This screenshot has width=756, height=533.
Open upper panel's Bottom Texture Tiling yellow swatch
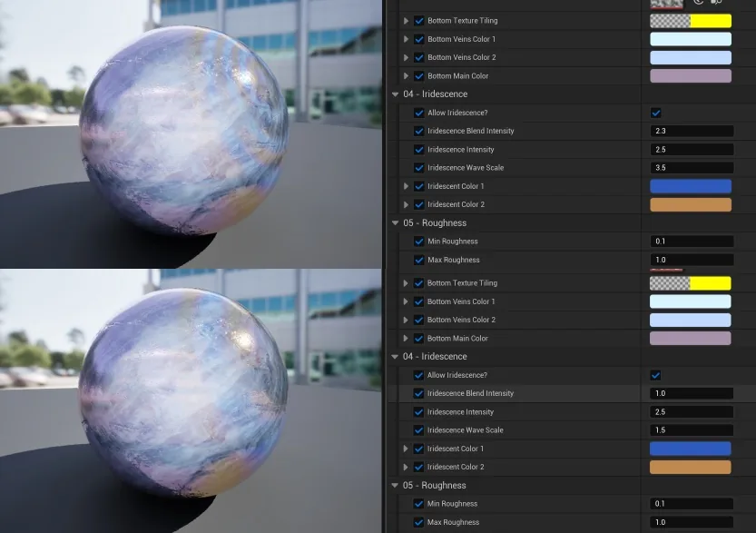(x=711, y=21)
